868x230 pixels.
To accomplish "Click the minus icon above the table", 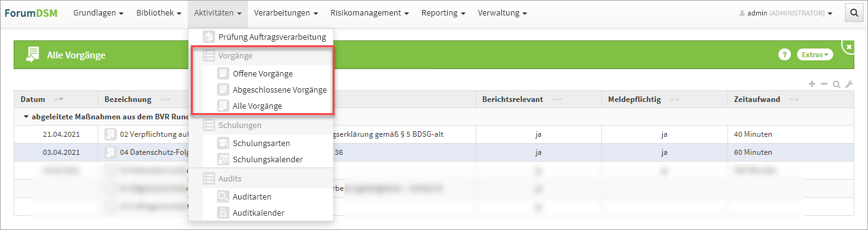I will click(824, 84).
